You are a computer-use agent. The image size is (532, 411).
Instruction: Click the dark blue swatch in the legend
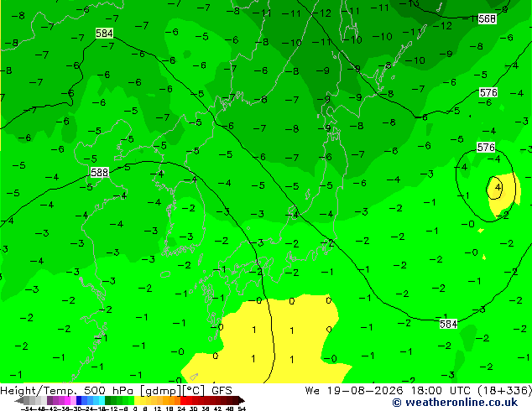[79, 400]
